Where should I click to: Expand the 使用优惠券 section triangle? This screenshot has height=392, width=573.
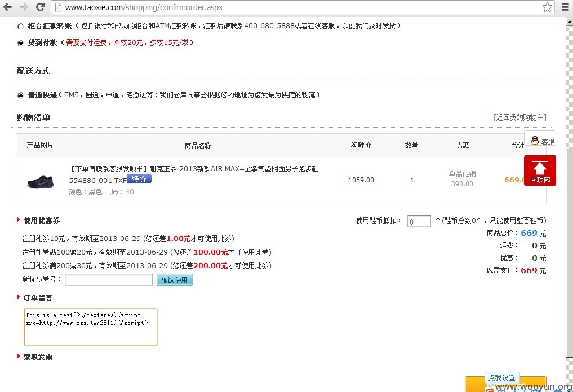point(18,220)
